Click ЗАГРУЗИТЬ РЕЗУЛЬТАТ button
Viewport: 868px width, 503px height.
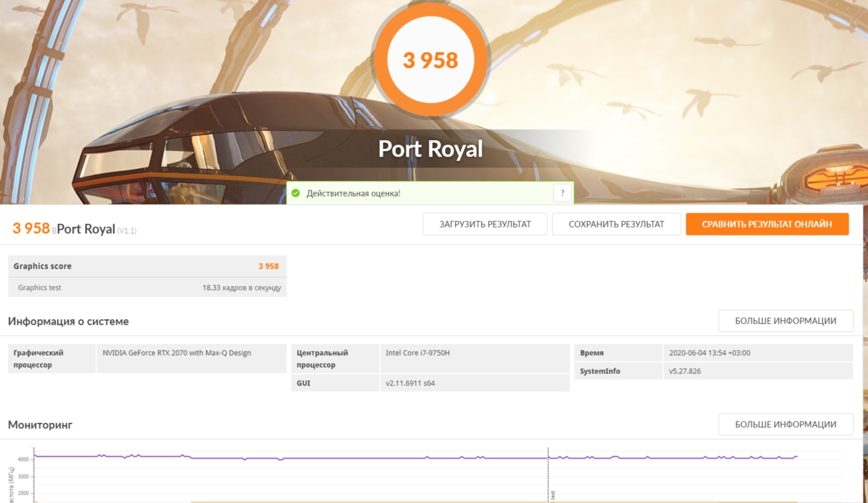(x=485, y=224)
